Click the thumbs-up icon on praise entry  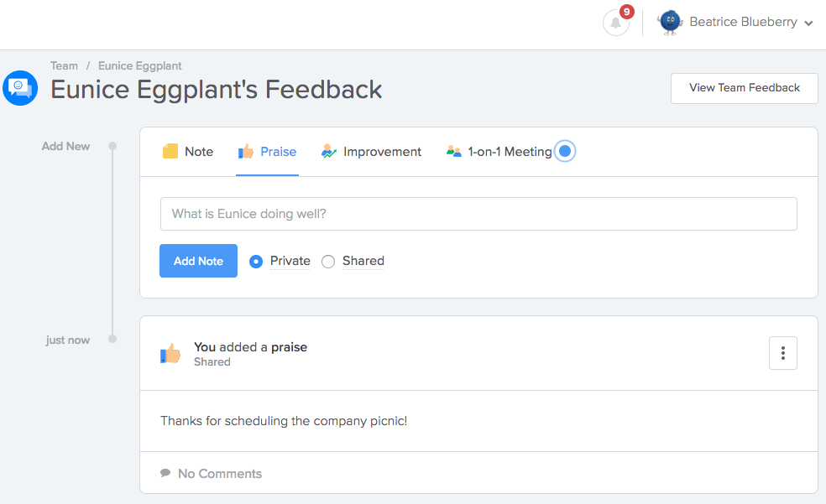click(x=170, y=353)
